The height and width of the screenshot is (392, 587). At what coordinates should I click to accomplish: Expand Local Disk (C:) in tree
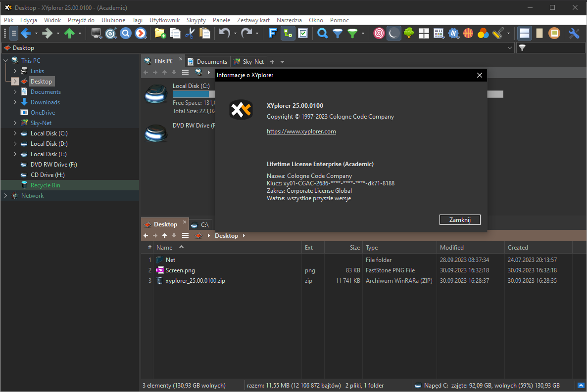(x=15, y=133)
